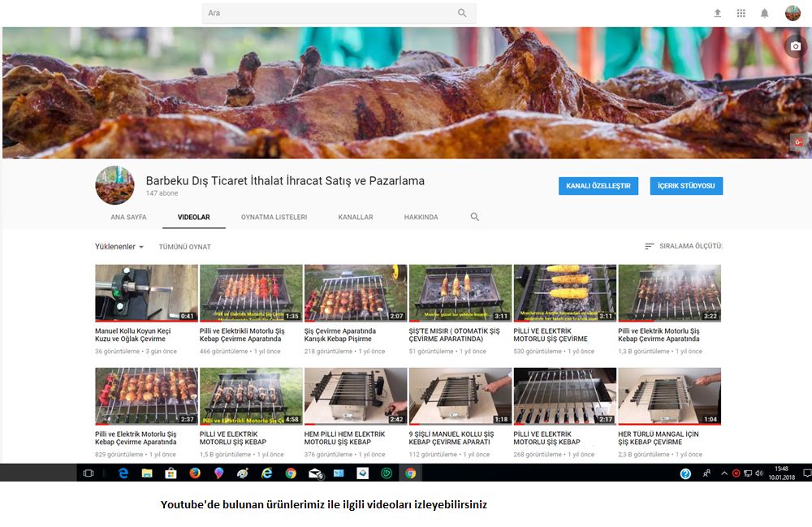
Task: Open the account avatar menu
Action: pos(793,13)
